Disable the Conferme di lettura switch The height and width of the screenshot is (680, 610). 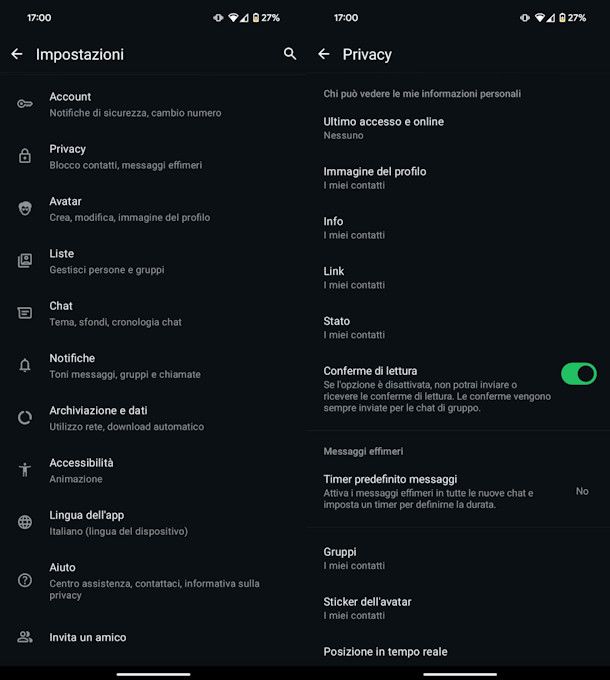(x=578, y=374)
